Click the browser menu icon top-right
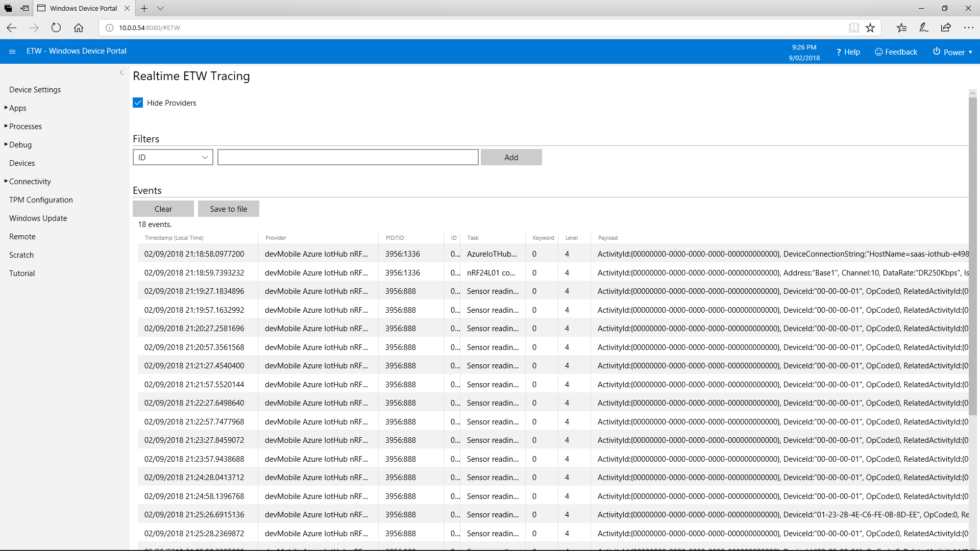Image resolution: width=980 pixels, height=551 pixels. tap(970, 28)
